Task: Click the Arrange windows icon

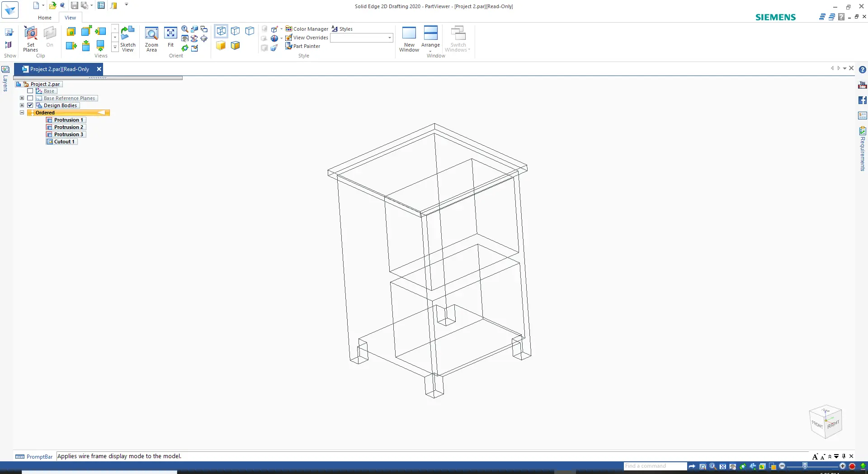Action: pos(430,37)
